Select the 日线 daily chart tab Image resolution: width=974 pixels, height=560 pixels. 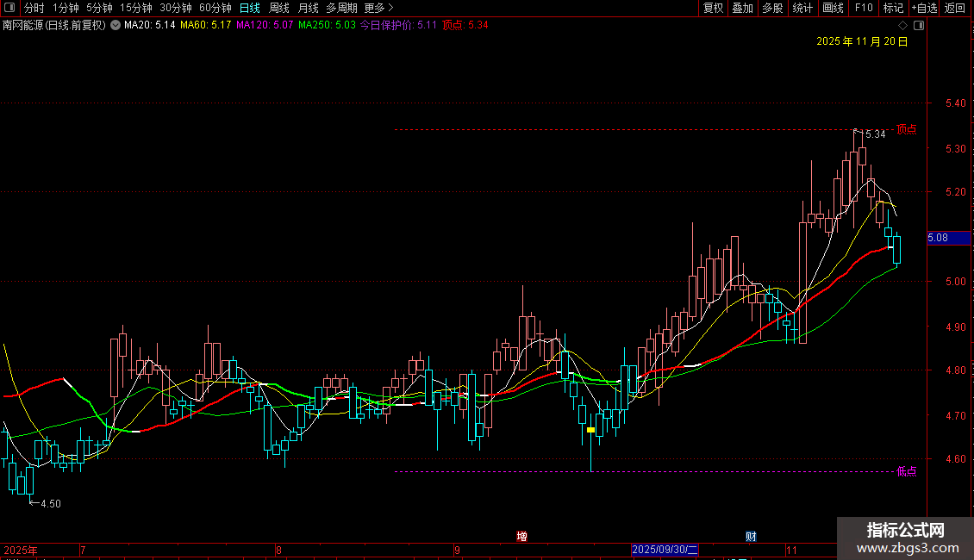tap(250, 8)
